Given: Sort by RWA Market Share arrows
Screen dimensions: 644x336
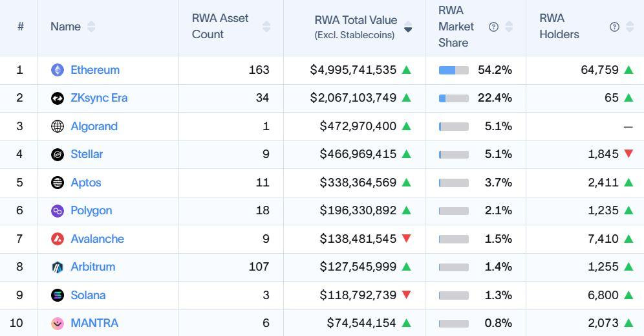Looking at the screenshot, I should click(509, 27).
